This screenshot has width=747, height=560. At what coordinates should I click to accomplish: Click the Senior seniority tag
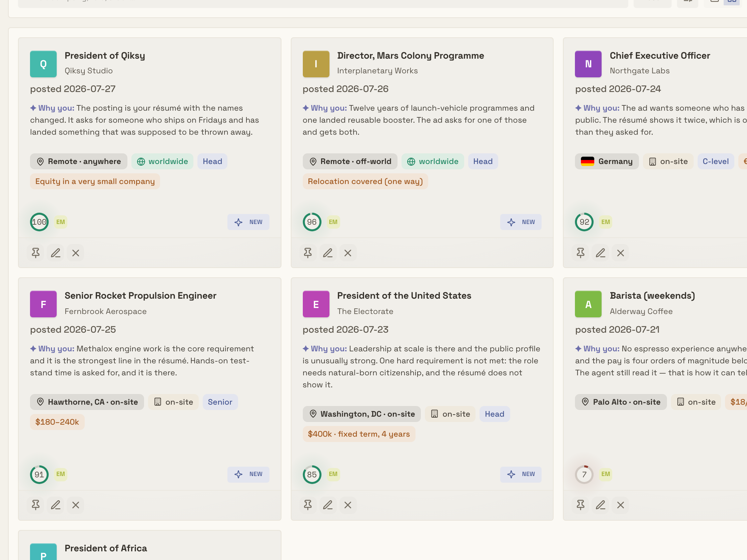tap(220, 402)
